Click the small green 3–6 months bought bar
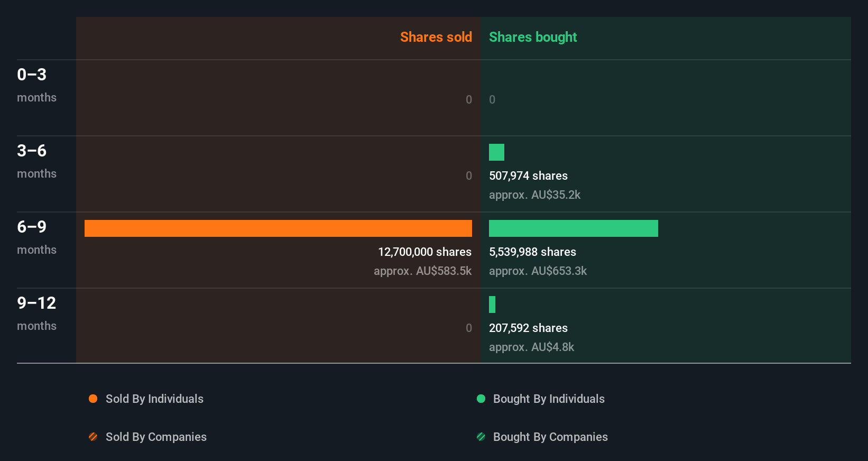Image resolution: width=868 pixels, height=461 pixels. coord(496,152)
